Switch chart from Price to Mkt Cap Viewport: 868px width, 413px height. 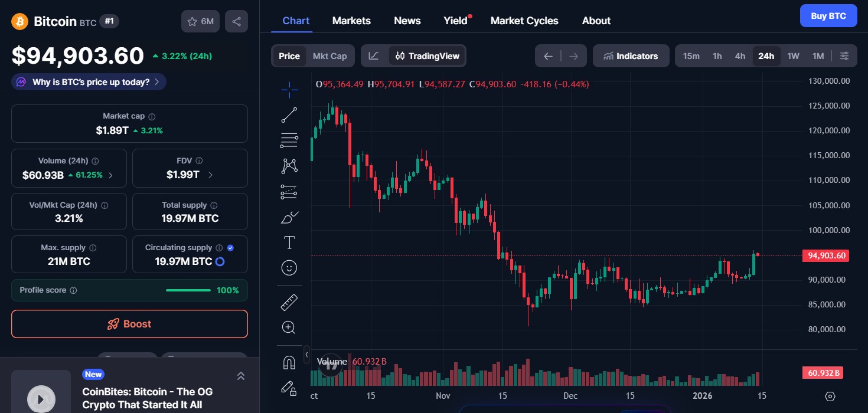[x=329, y=55]
